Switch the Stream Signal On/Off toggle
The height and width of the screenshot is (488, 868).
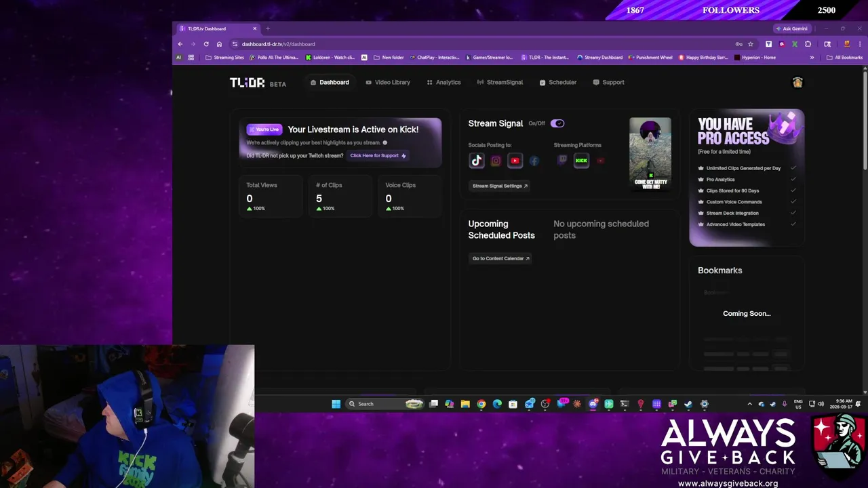coord(557,123)
